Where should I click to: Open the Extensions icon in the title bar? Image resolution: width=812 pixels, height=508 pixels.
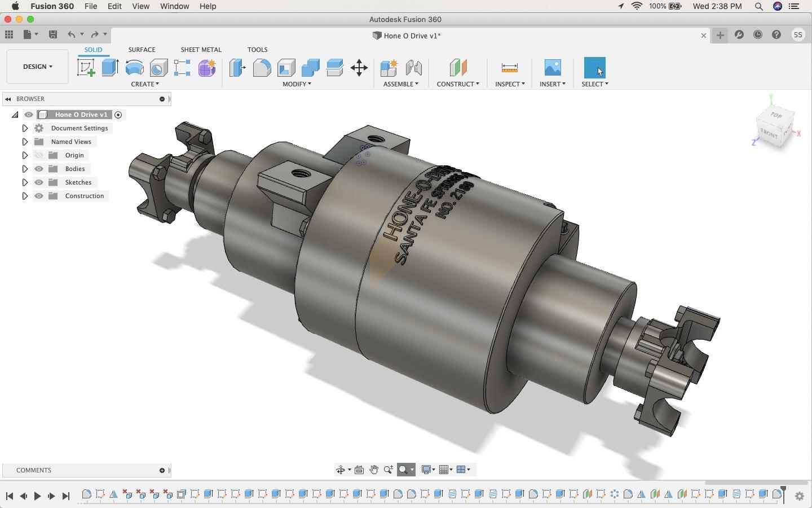pyautogui.click(x=739, y=35)
